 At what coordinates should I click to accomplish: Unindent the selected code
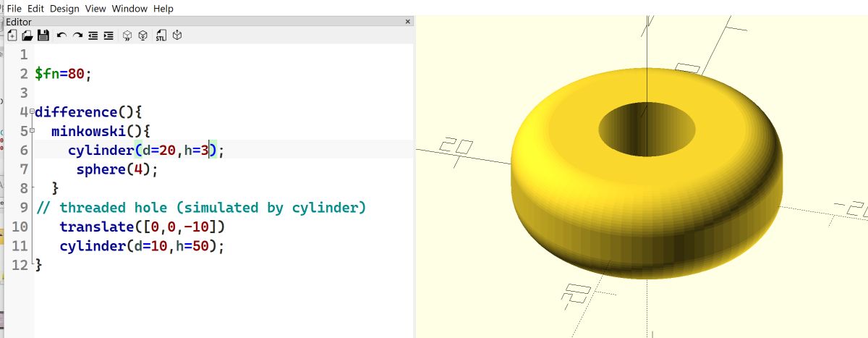click(x=93, y=35)
